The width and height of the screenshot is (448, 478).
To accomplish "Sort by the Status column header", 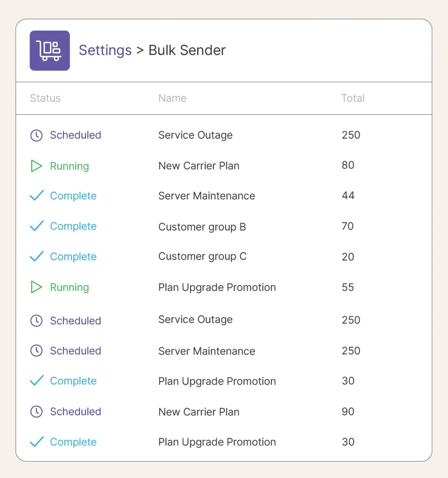I will pos(45,98).
